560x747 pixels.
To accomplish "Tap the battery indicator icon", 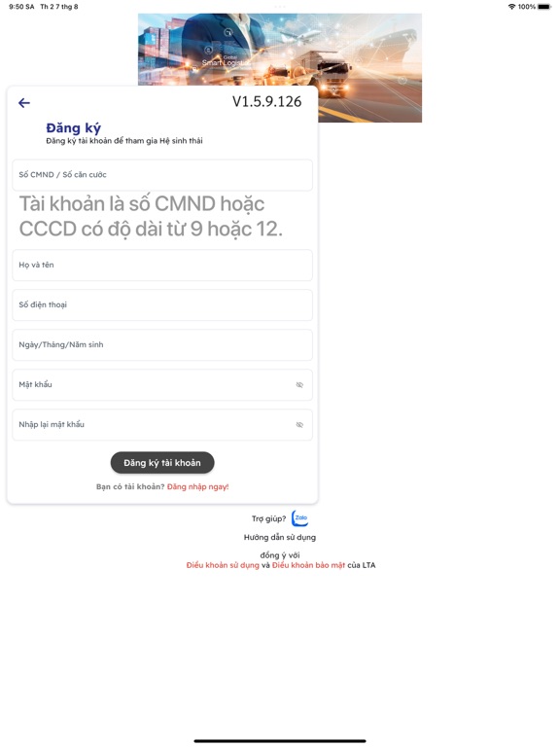I will tap(544, 7).
